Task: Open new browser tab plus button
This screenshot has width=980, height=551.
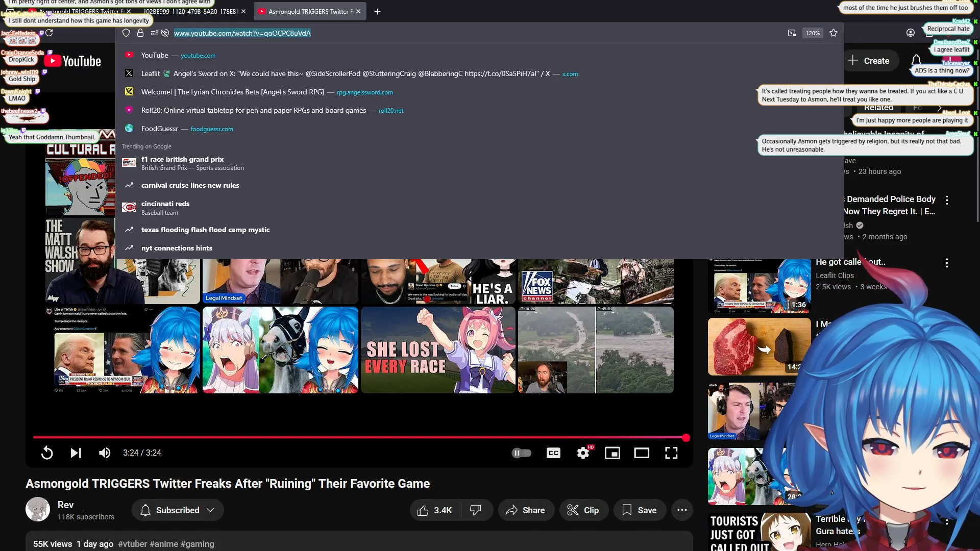Action: tap(378, 11)
